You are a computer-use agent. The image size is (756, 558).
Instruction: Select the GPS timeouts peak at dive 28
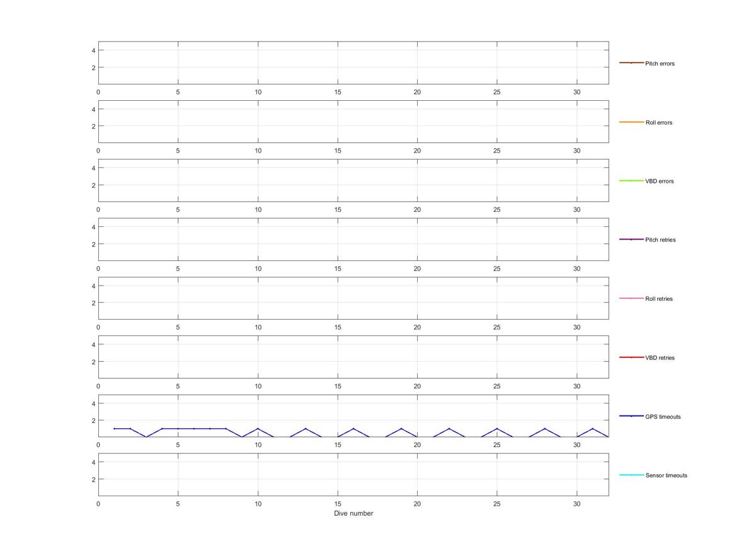point(545,429)
